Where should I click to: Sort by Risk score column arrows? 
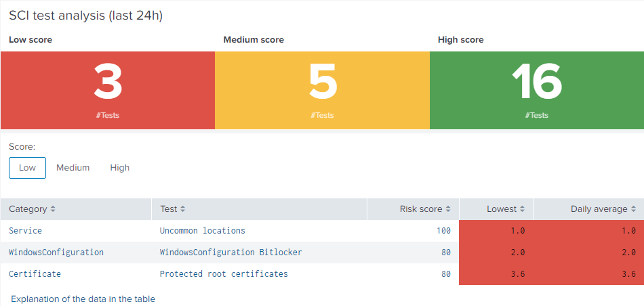(448, 209)
